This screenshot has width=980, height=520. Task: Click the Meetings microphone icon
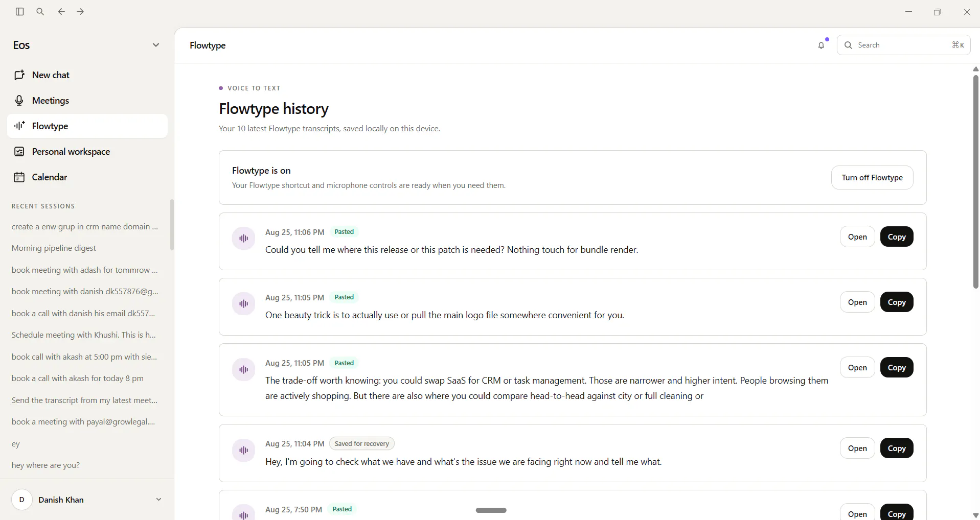pos(19,101)
